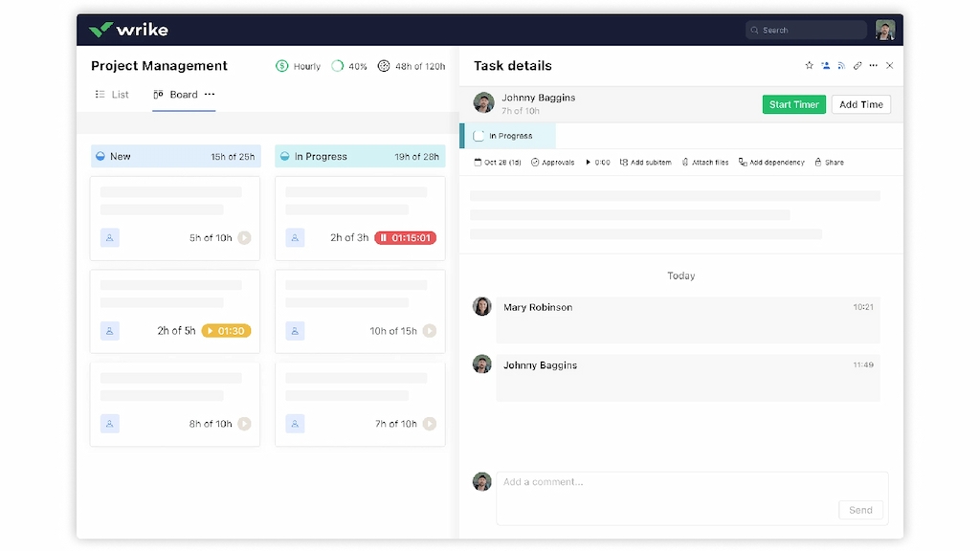Screen dimensions: 980x551
Task: Switch to the List view tab
Action: (112, 95)
